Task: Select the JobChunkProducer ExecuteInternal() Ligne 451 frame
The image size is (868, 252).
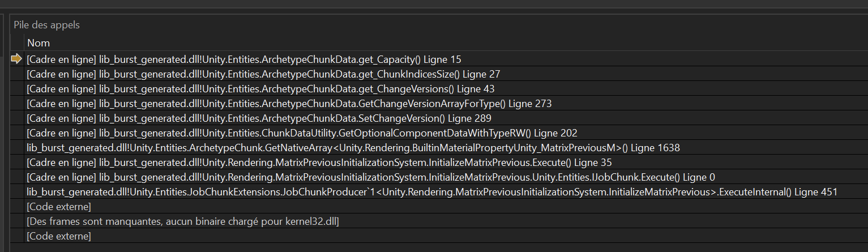Action: 431,192
